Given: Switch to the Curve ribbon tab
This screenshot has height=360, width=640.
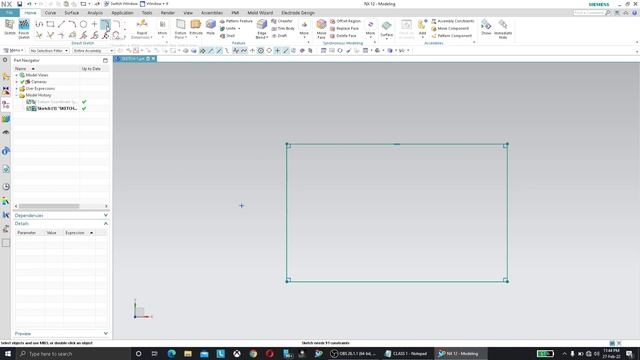Looking at the screenshot, I should (x=50, y=13).
